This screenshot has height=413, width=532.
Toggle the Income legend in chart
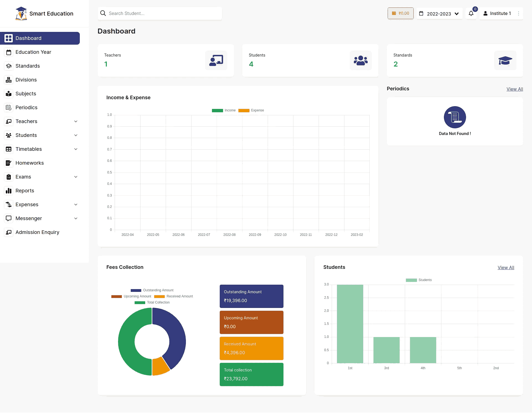[x=224, y=110]
